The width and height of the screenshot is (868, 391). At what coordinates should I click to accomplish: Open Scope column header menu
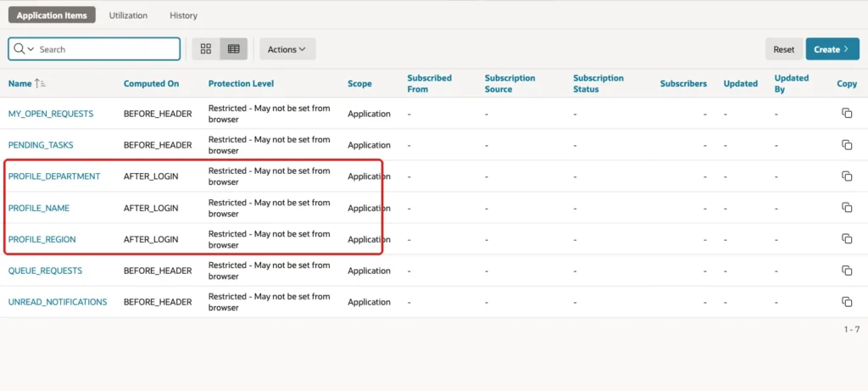click(359, 84)
